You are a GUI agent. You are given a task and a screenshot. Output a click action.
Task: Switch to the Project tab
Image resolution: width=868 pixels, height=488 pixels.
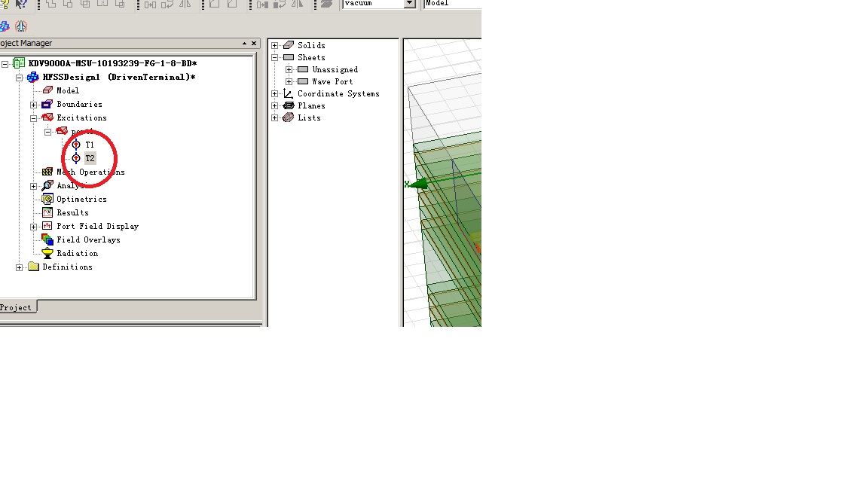(x=17, y=307)
